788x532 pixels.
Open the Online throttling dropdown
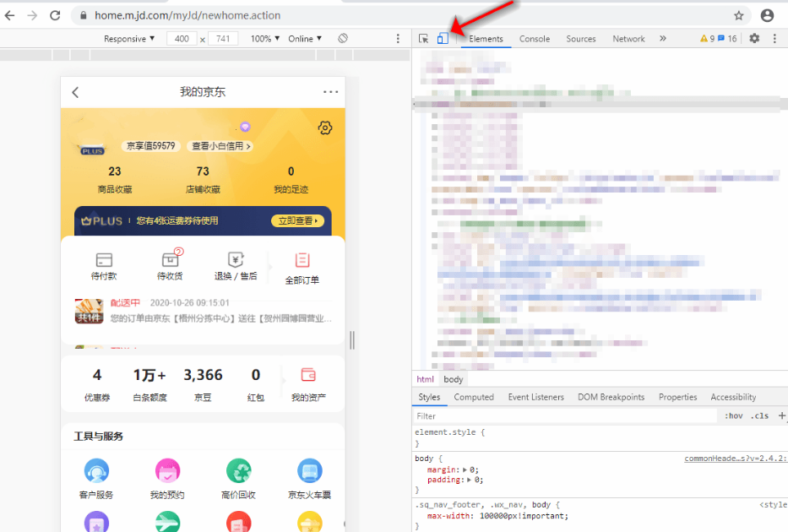[305, 39]
